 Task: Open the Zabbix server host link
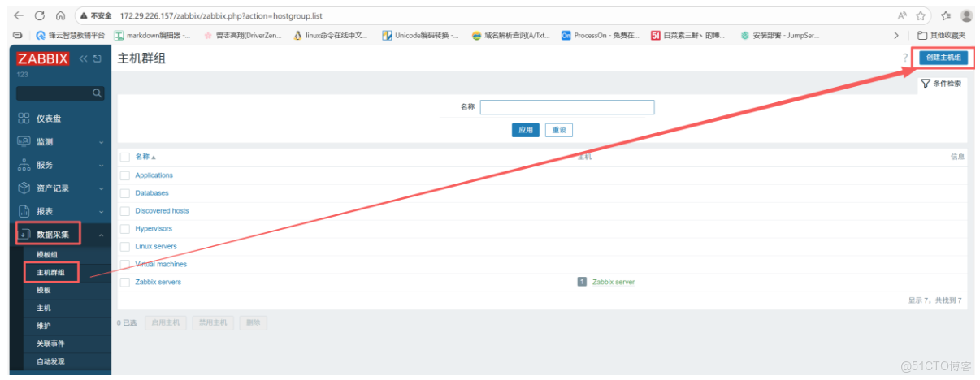[x=614, y=283]
